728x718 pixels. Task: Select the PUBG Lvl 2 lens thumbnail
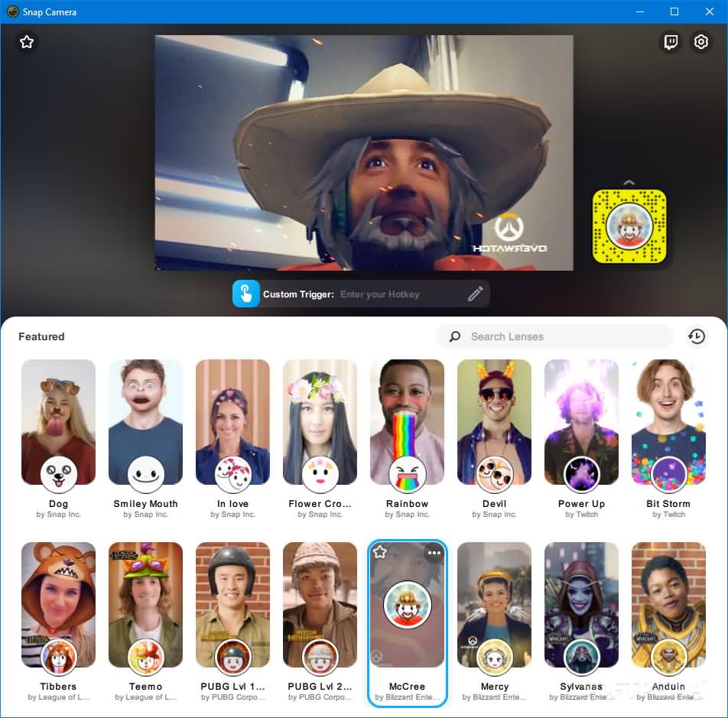[320, 605]
